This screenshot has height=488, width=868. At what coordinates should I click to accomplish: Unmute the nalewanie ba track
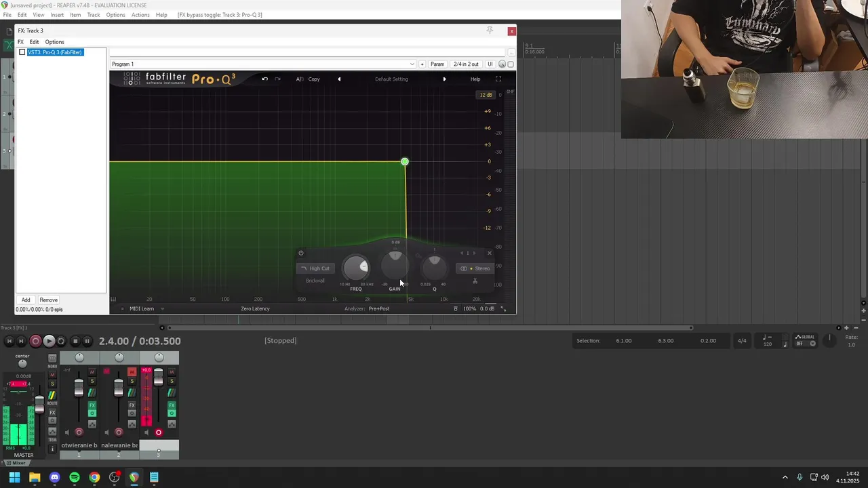[132, 372]
